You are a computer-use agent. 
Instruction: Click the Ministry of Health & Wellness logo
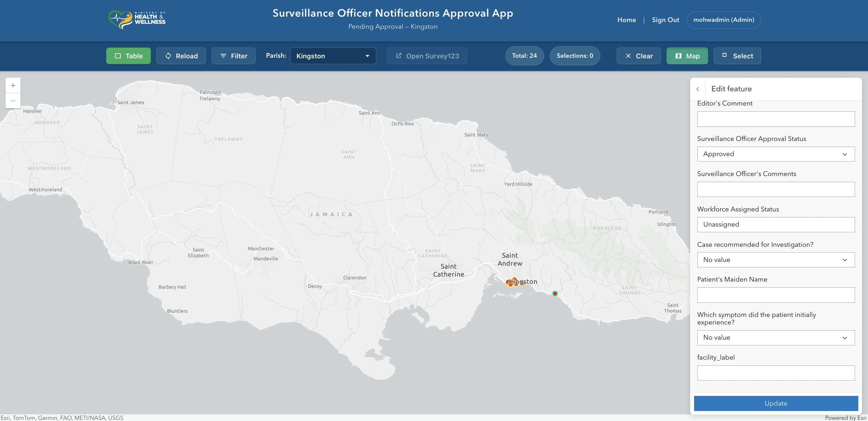click(x=137, y=20)
